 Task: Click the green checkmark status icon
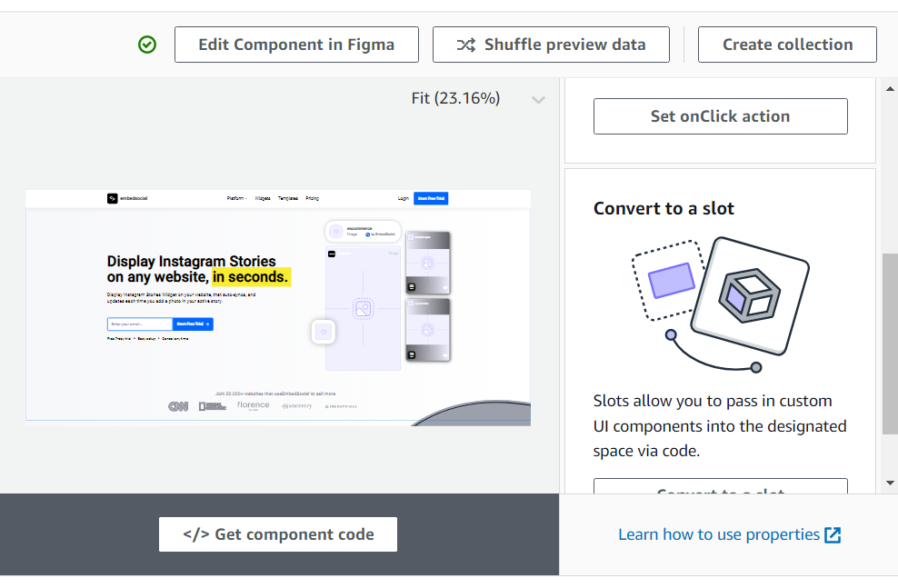(x=146, y=45)
